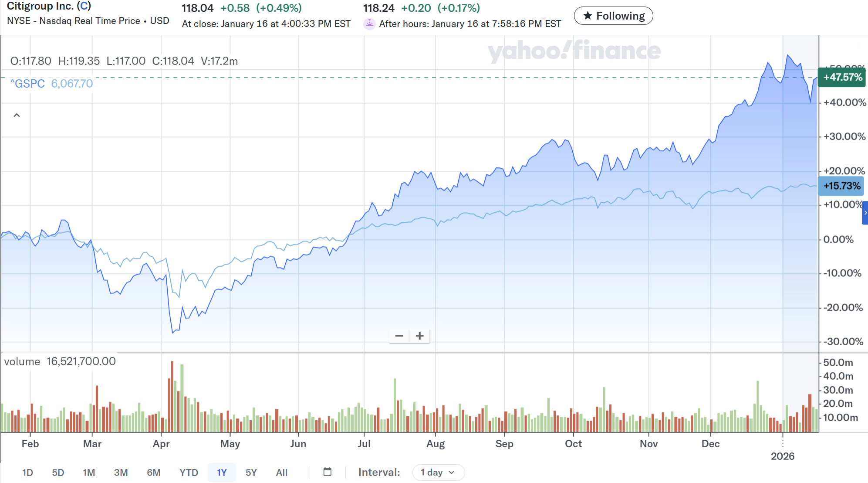Zoom out chart with minus icon
This screenshot has width=868, height=483.
click(399, 336)
